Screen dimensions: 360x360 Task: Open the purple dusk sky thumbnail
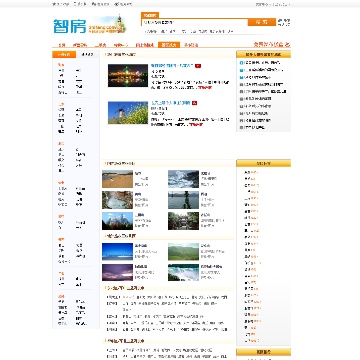pyautogui.click(x=117, y=273)
